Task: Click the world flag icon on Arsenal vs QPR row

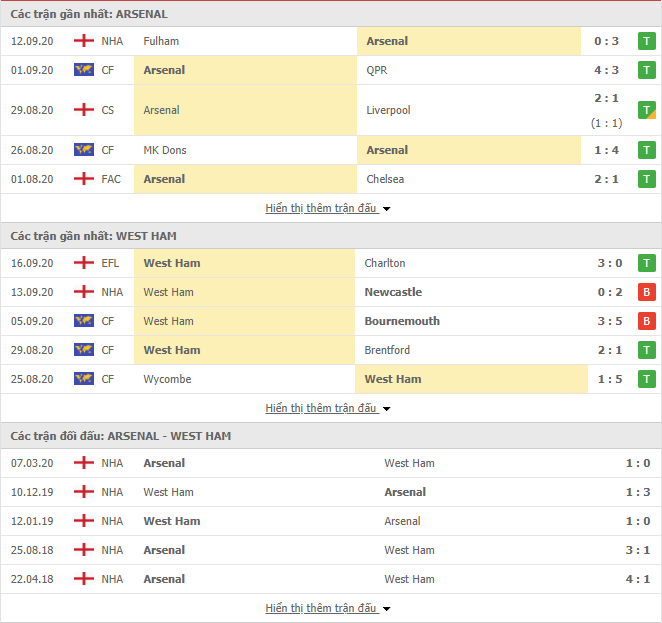Action: [84, 70]
